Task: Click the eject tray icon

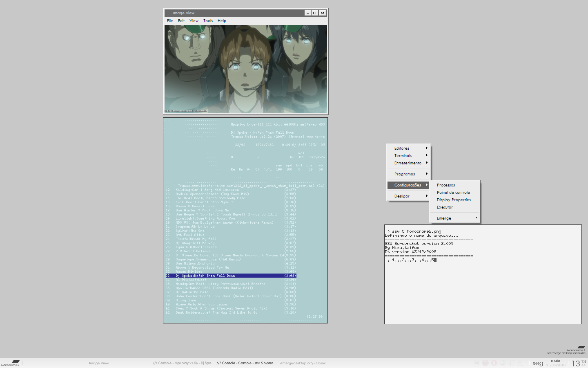Action: click(520, 363)
